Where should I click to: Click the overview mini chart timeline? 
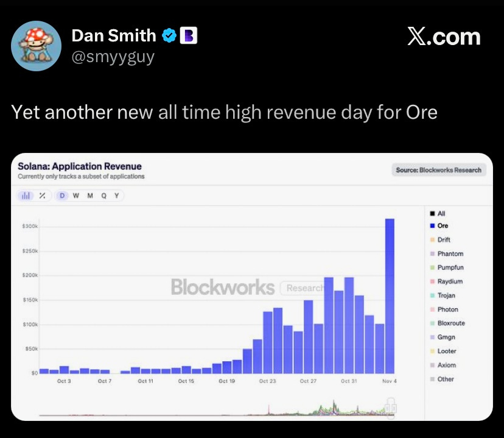217,409
